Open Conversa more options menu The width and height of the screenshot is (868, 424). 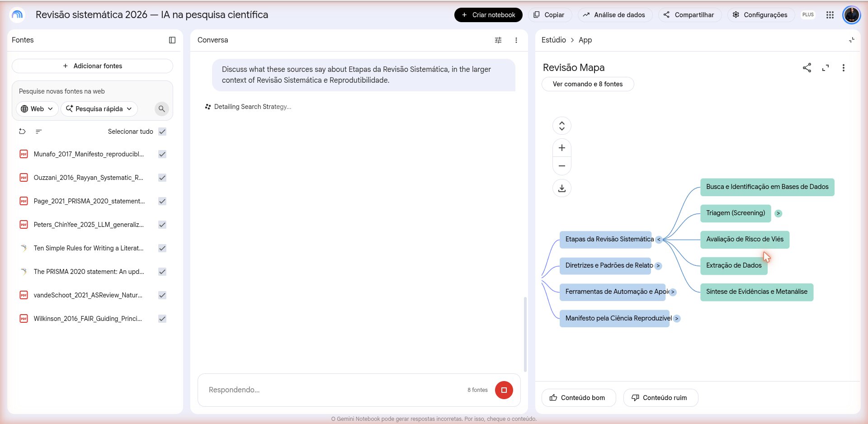[516, 40]
